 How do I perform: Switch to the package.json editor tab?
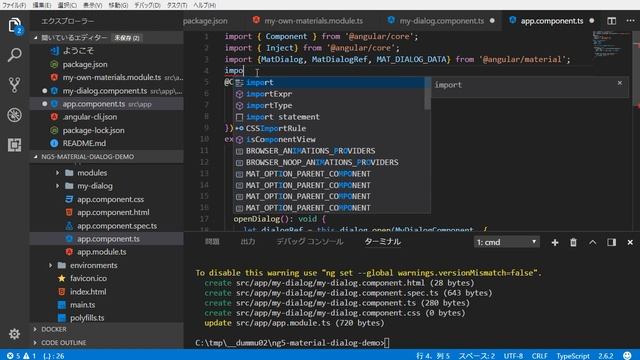(206, 21)
